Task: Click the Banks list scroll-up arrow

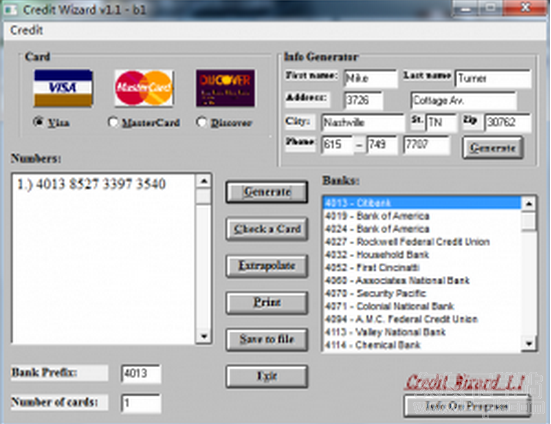Action: (x=529, y=204)
